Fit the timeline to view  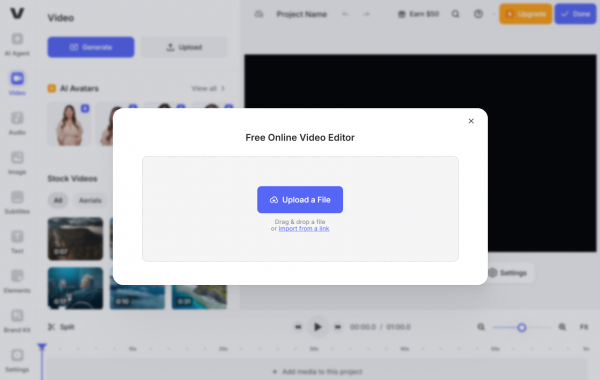pyautogui.click(x=584, y=327)
